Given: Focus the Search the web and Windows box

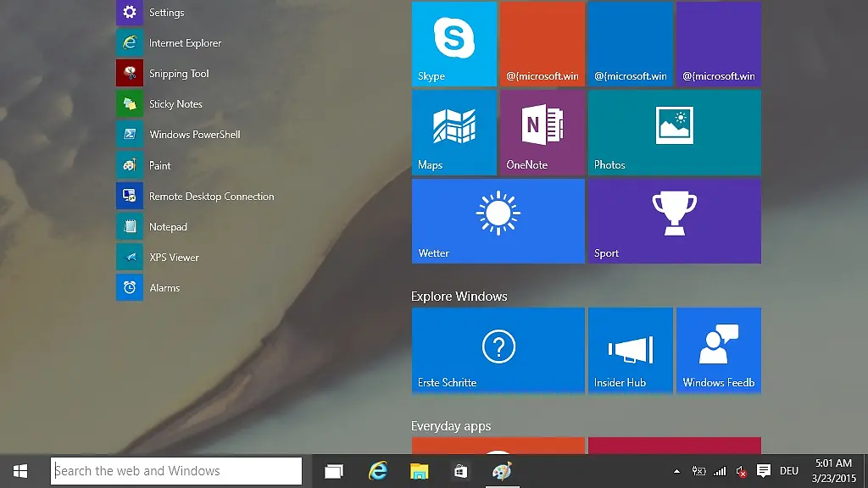Looking at the screenshot, I should [x=176, y=471].
